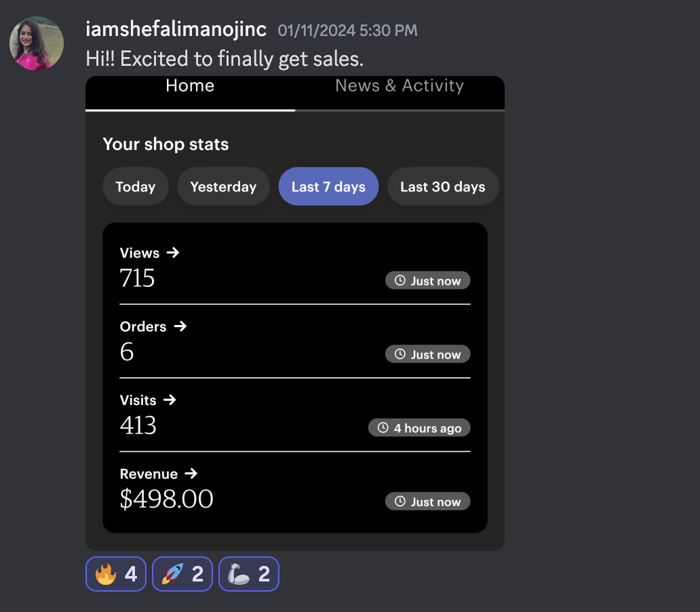Click the arrow next to Revenue
700x612 pixels.
pyautogui.click(x=191, y=474)
